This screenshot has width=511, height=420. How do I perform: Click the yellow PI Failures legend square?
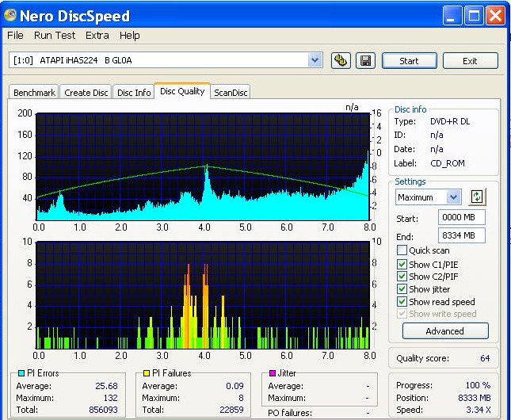[147, 373]
